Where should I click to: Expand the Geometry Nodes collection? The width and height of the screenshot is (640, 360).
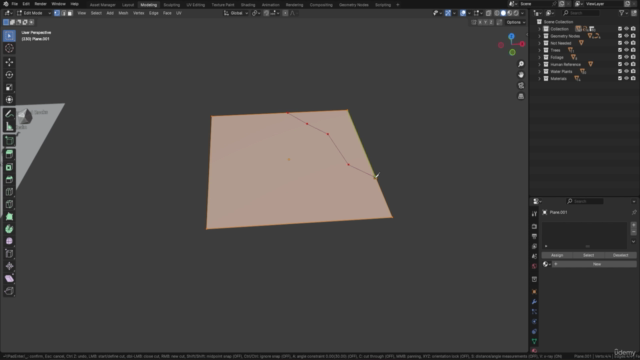point(540,36)
